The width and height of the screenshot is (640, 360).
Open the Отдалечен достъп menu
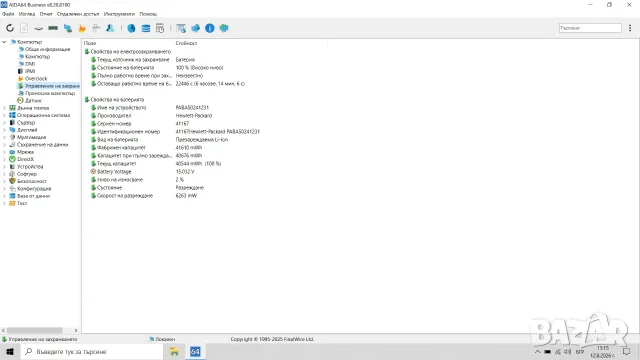tap(78, 14)
